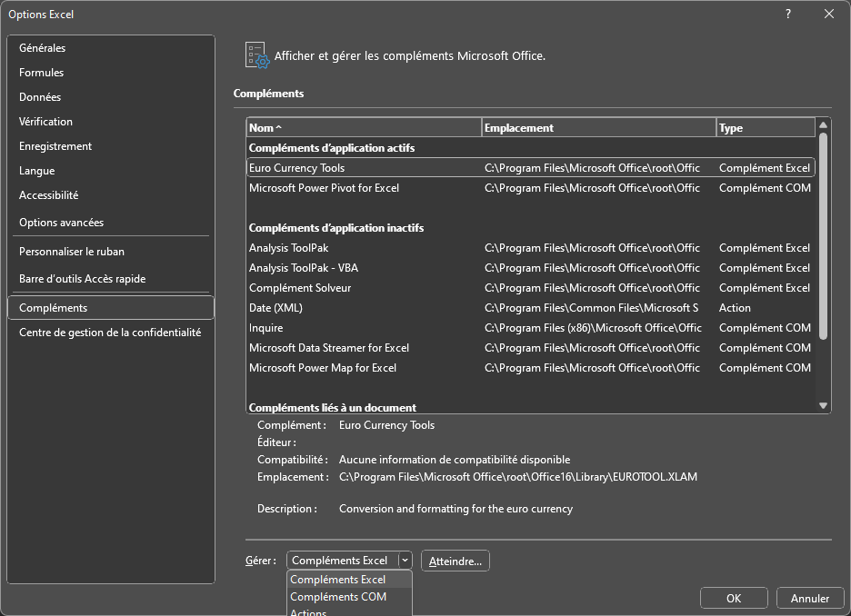851x616 pixels.
Task: Click the Compléments liés à un document heading
Action: [x=332, y=407]
